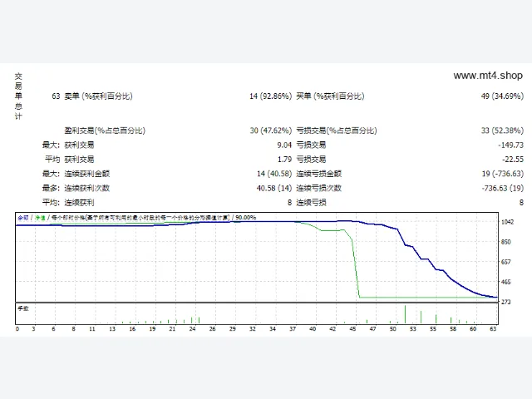The image size is (532, 399).
Task: Select the label 买单 (%获利百分比)
Action: (330, 96)
